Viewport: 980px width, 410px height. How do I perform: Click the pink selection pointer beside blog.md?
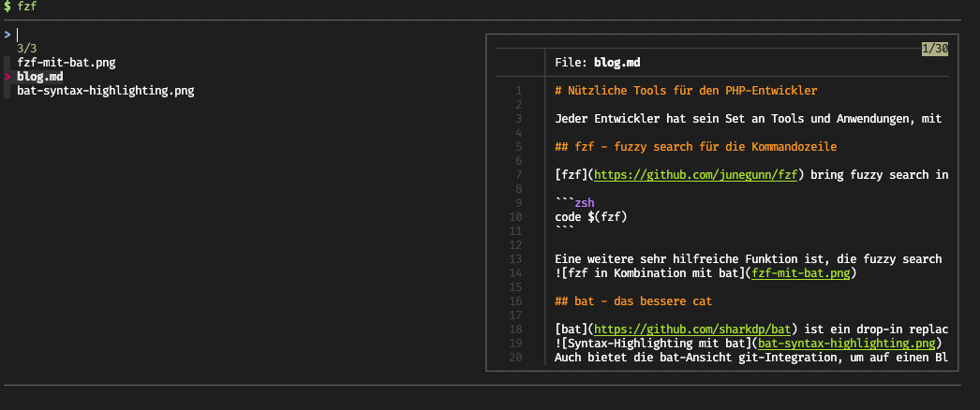(7, 77)
